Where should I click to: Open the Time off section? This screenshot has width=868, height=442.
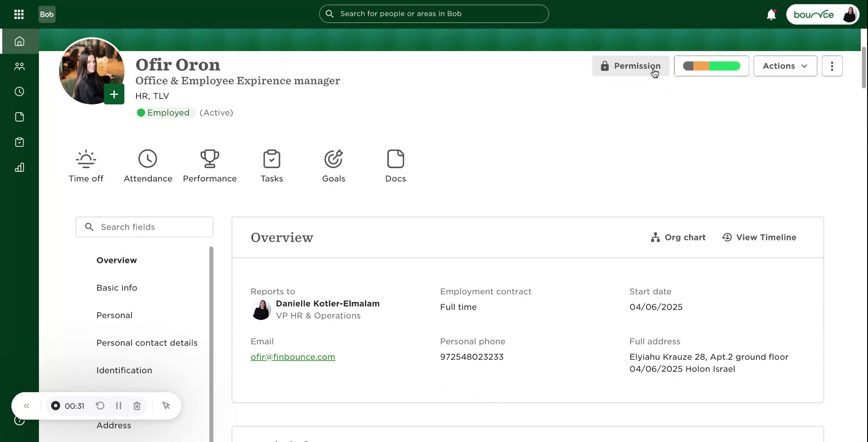[86, 166]
